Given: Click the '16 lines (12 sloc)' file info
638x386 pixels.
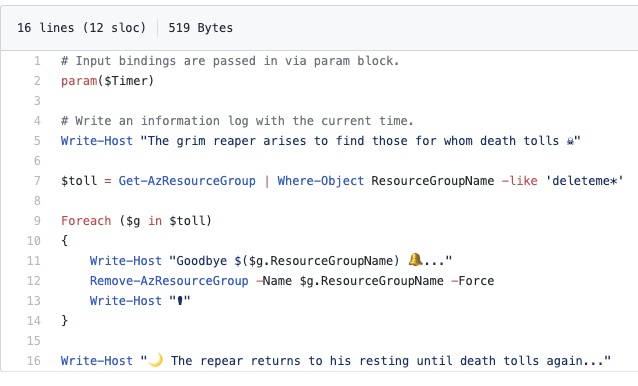Looking at the screenshot, I should (x=81, y=28).
